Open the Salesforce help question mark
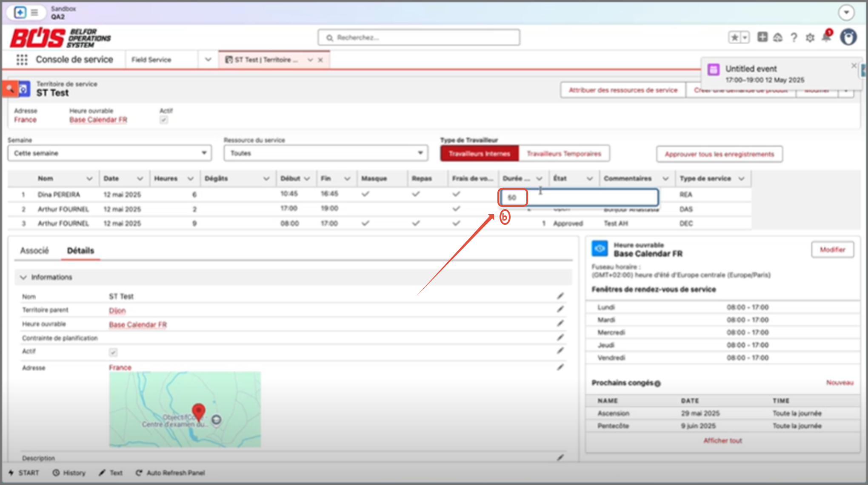 pyautogui.click(x=794, y=37)
